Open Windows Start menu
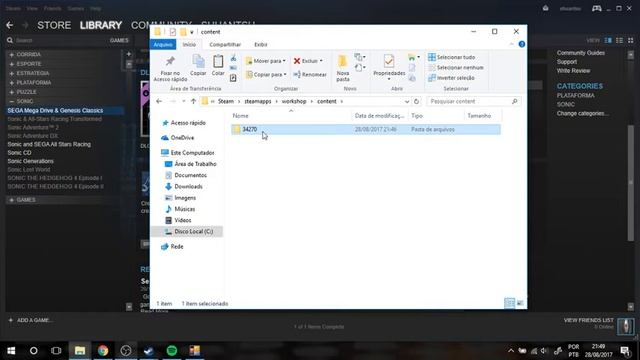The image size is (640, 360). click(x=11, y=351)
